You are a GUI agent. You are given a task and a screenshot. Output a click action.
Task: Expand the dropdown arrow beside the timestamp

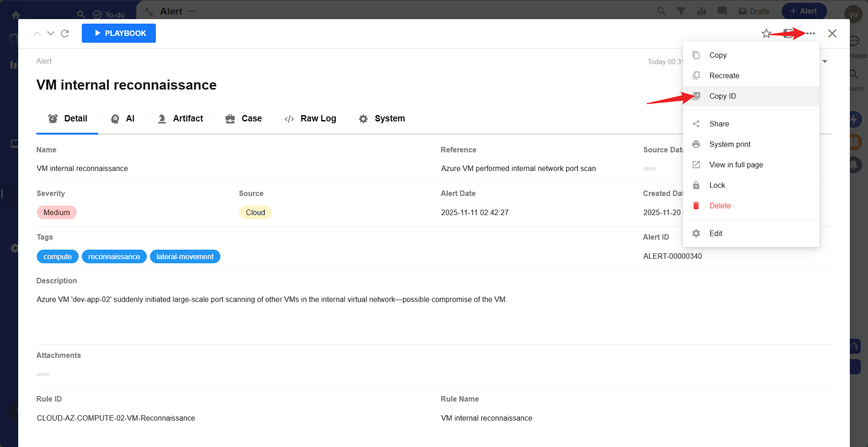coord(825,61)
